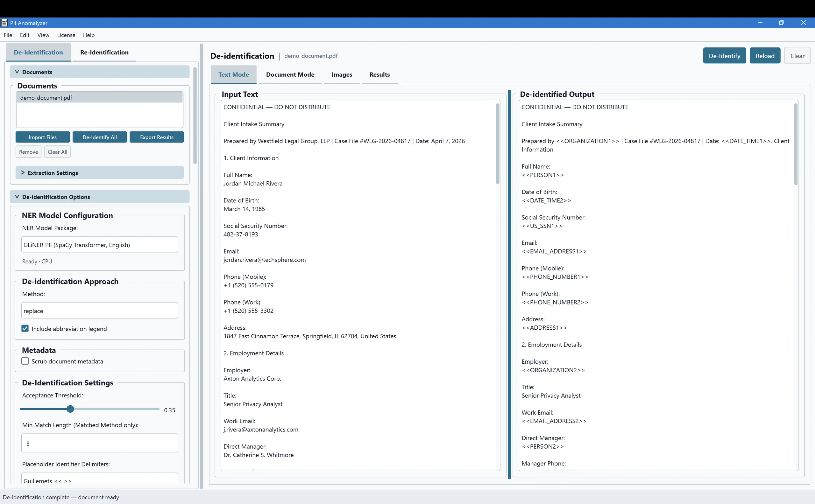This screenshot has height=504, width=815.
Task: Click the Remove button
Action: 28,152
